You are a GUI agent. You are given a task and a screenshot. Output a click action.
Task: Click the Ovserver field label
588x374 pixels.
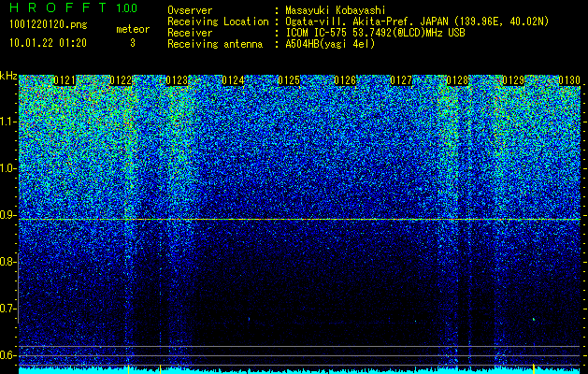190,10
